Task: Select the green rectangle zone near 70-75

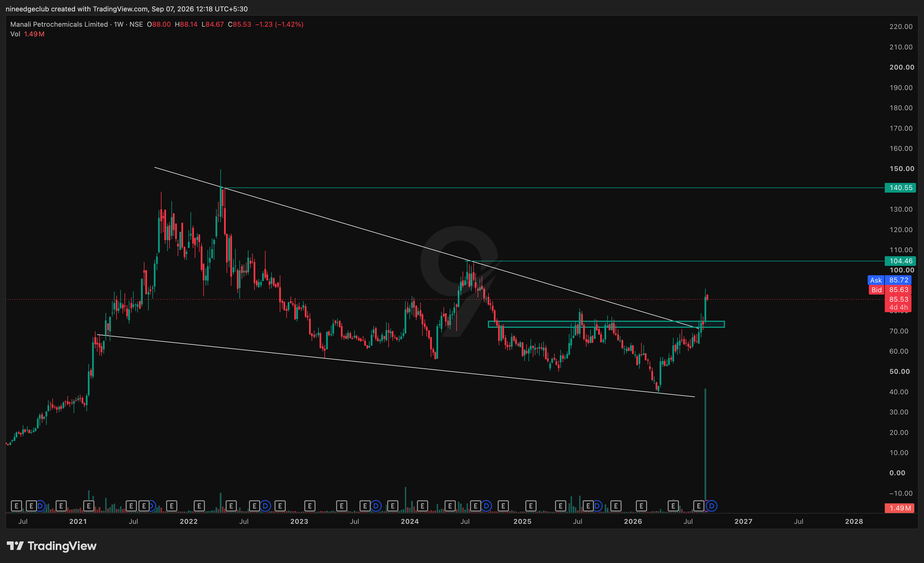Action: click(606, 324)
